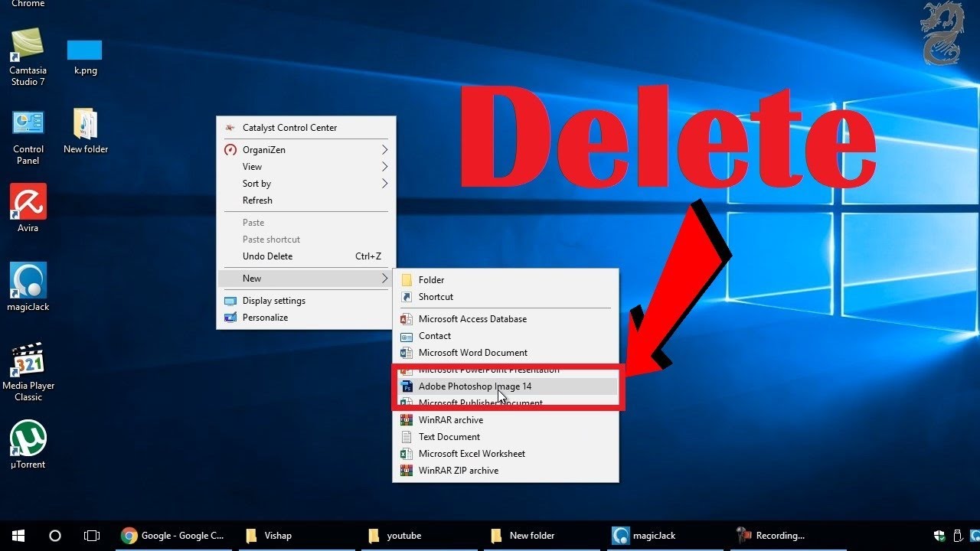The width and height of the screenshot is (980, 551).
Task: Open the Control Panel desktop icon
Action: pyautogui.click(x=28, y=137)
